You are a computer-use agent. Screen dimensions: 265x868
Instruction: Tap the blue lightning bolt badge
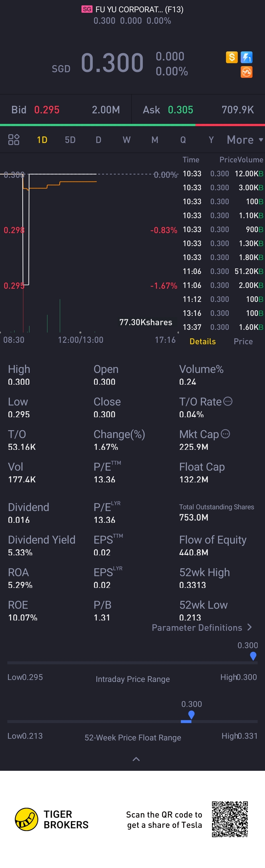coord(246,57)
